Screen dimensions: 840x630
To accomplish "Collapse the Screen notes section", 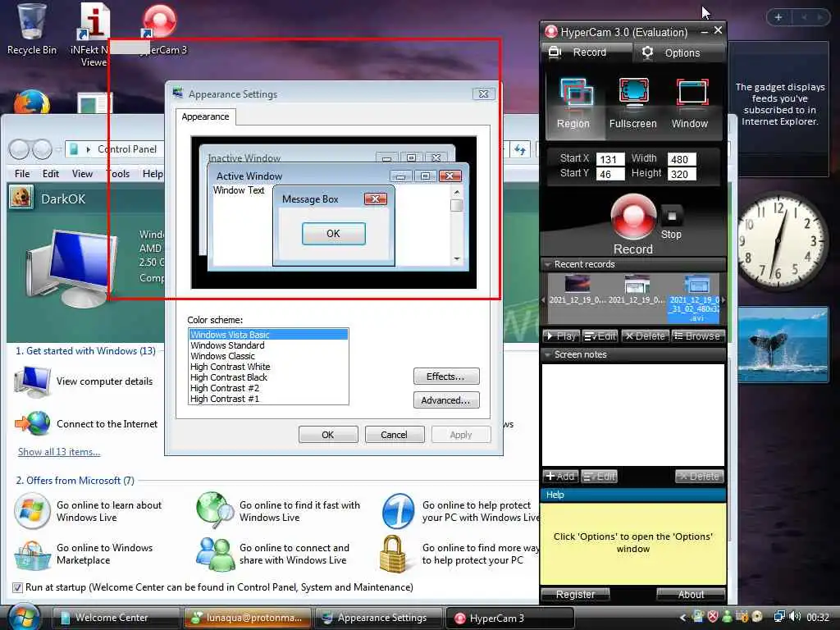I will [x=547, y=354].
